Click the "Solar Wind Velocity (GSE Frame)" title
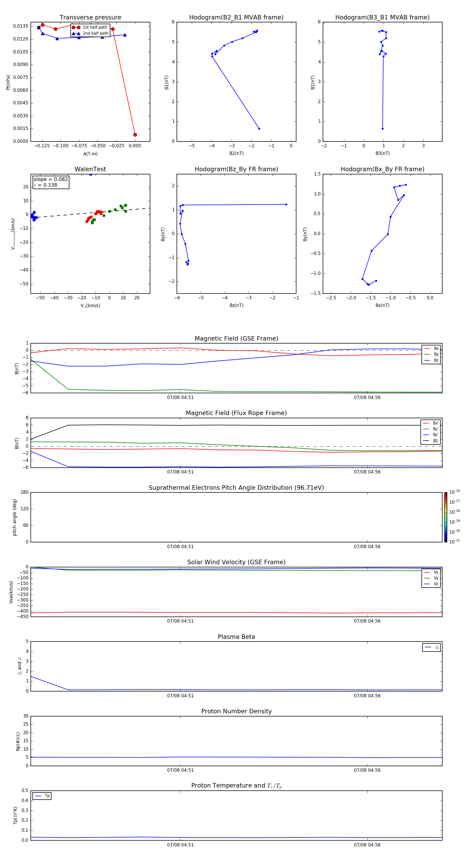 pos(236,562)
